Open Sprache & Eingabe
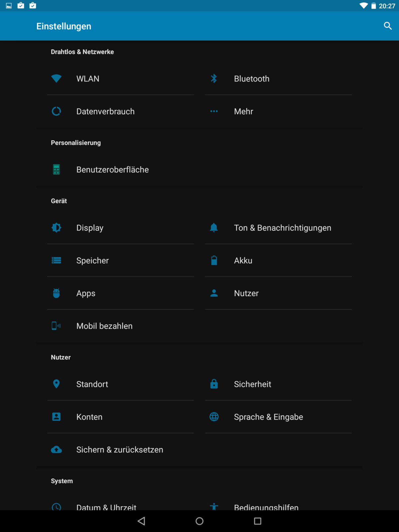Image resolution: width=399 pixels, height=532 pixels. pyautogui.click(x=268, y=417)
